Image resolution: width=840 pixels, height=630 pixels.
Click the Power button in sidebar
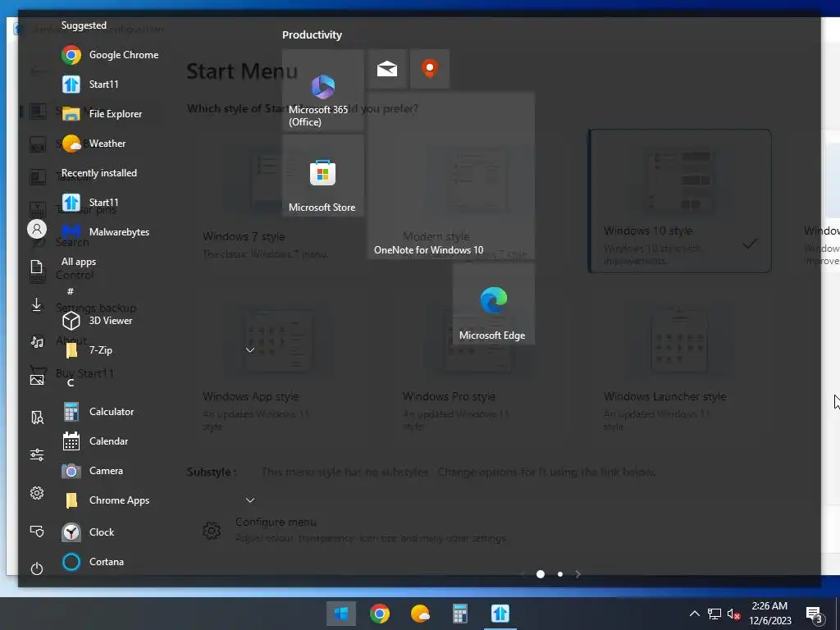point(36,568)
